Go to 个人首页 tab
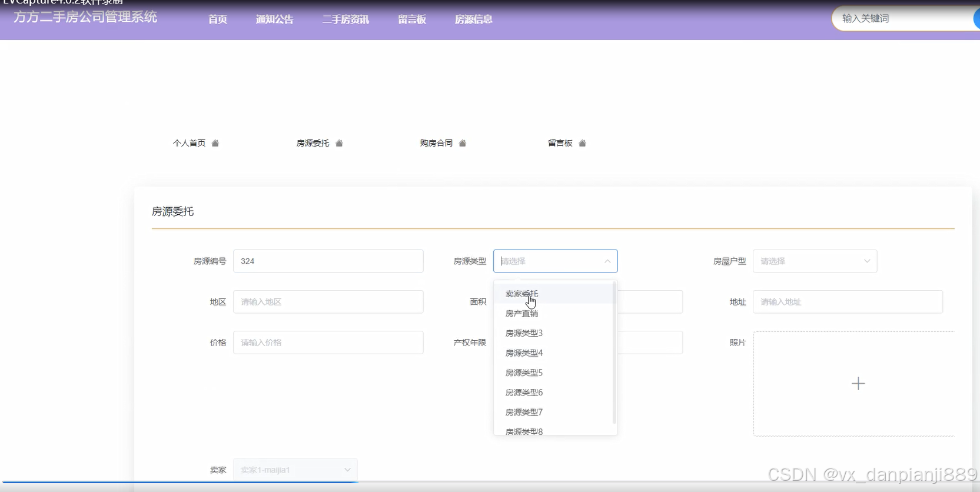980x492 pixels. (190, 143)
